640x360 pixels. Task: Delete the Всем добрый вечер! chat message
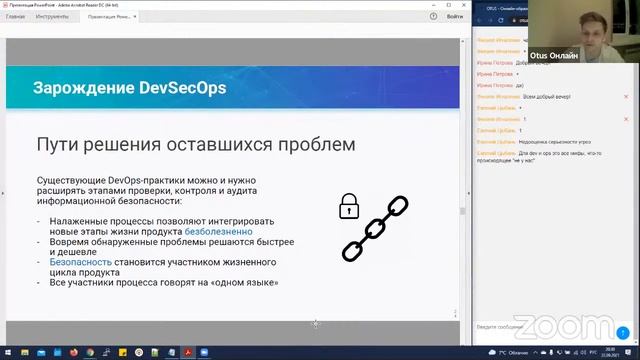(x=626, y=97)
